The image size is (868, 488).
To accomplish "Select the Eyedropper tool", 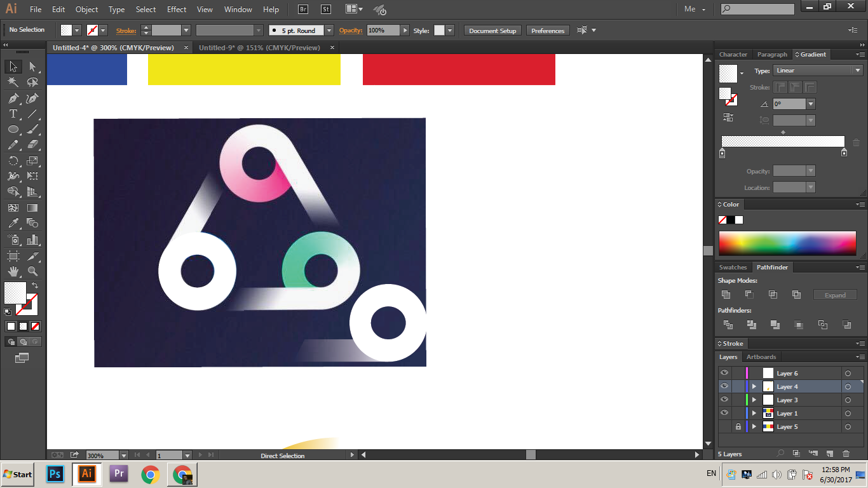I will tap(13, 223).
